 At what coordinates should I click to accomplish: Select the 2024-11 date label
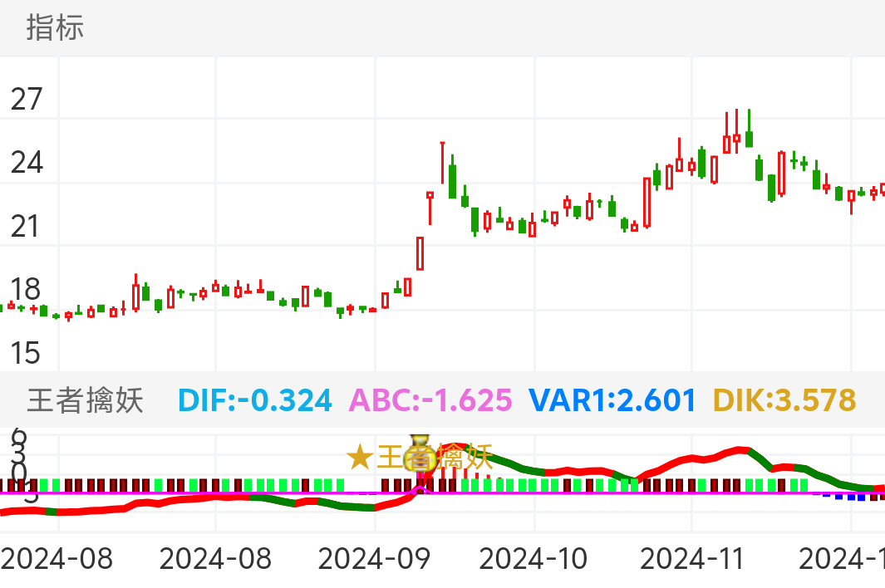(x=692, y=559)
